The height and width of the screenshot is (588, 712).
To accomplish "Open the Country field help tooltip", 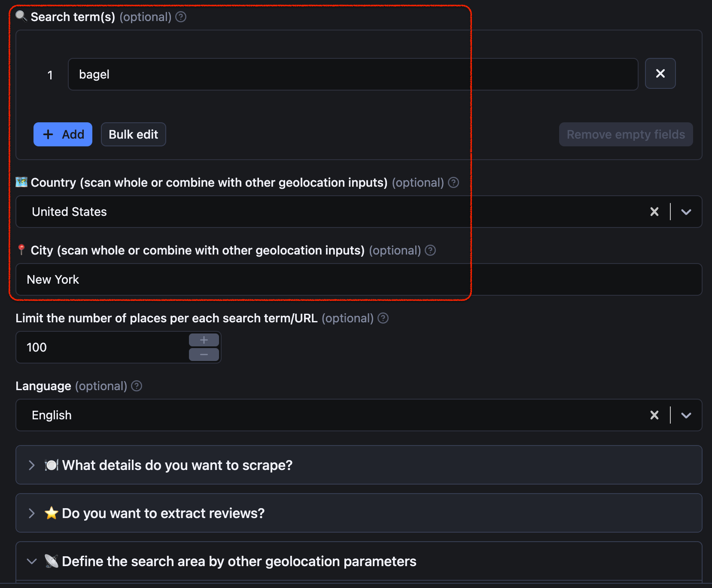I will (453, 182).
